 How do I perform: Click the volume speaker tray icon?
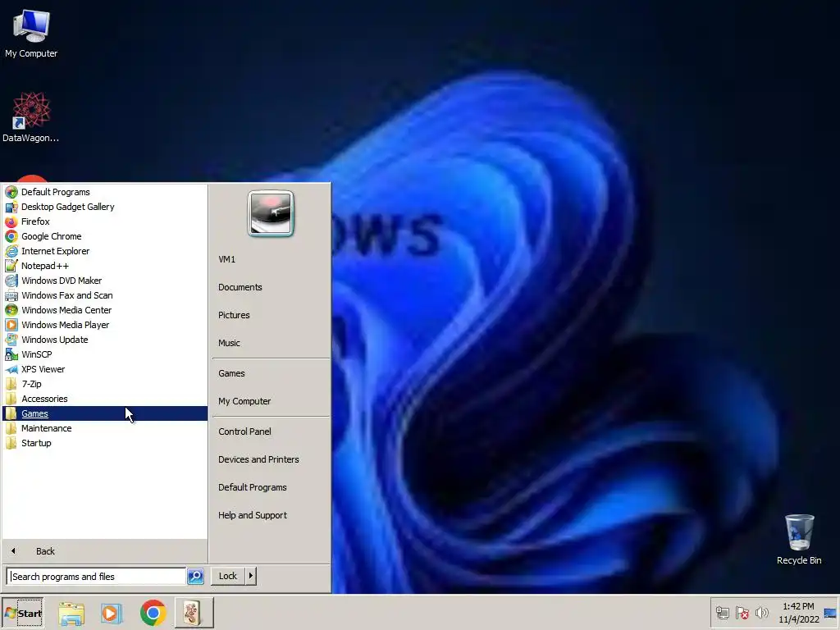click(x=761, y=612)
